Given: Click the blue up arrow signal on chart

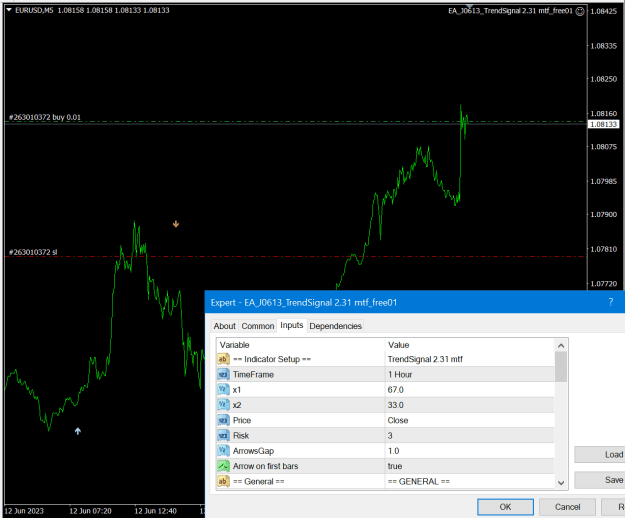Looking at the screenshot, I should click(78, 431).
